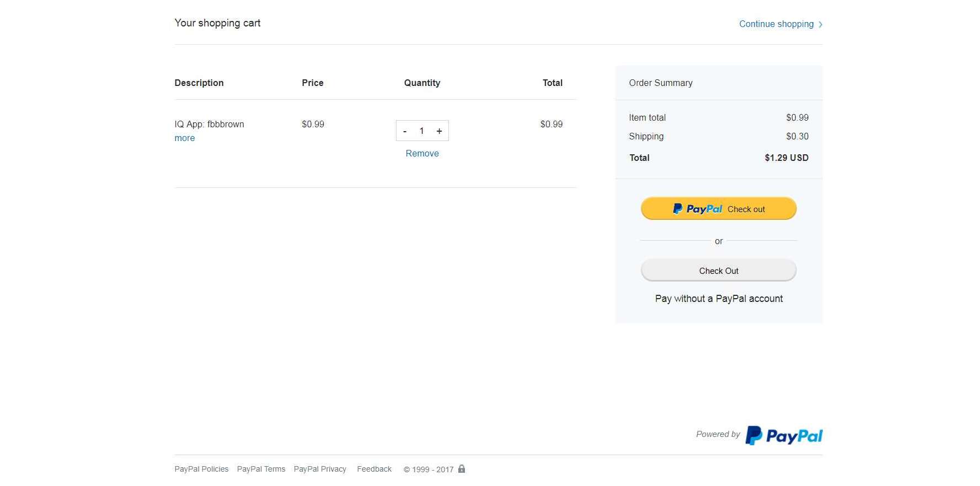Click the $1.29 USD order total

pyautogui.click(x=786, y=158)
